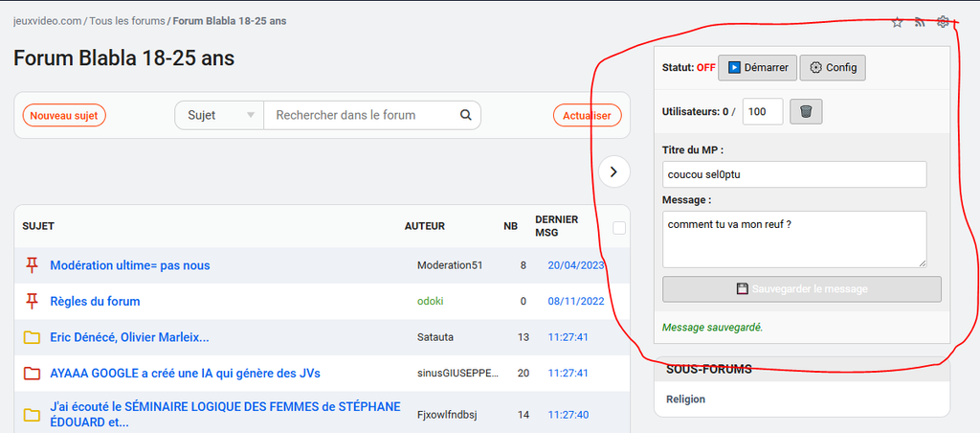Click the right chevron next-page button
The width and height of the screenshot is (980, 433).
point(613,171)
